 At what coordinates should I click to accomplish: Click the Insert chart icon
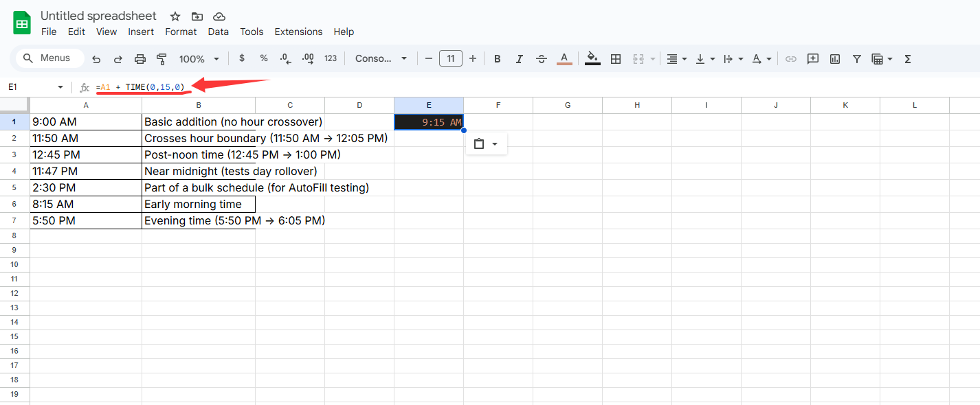coord(835,59)
